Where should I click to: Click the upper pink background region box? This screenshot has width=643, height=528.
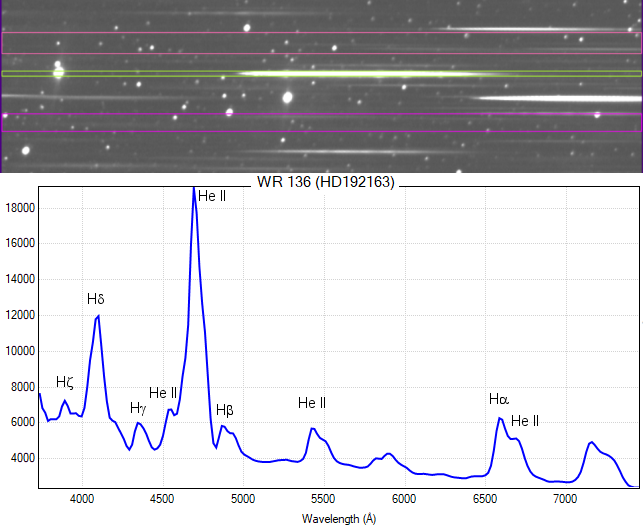pos(320,43)
